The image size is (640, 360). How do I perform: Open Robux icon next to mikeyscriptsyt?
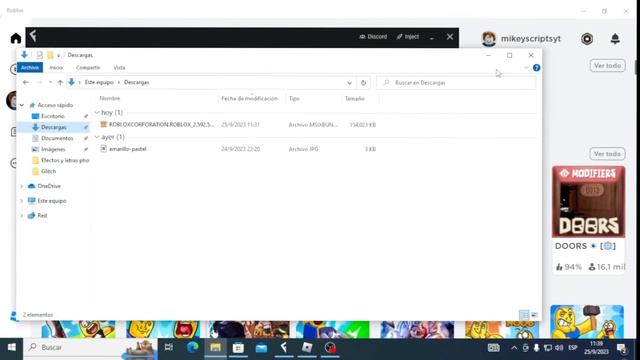click(587, 39)
